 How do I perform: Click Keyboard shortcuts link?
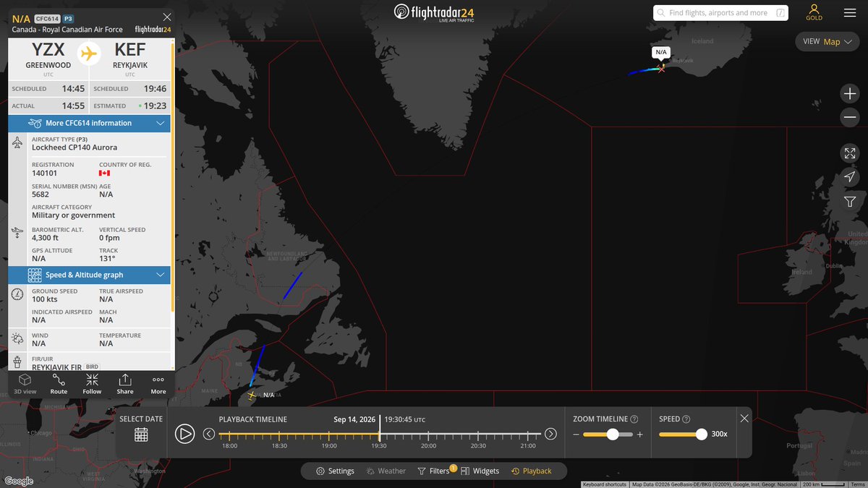605,484
